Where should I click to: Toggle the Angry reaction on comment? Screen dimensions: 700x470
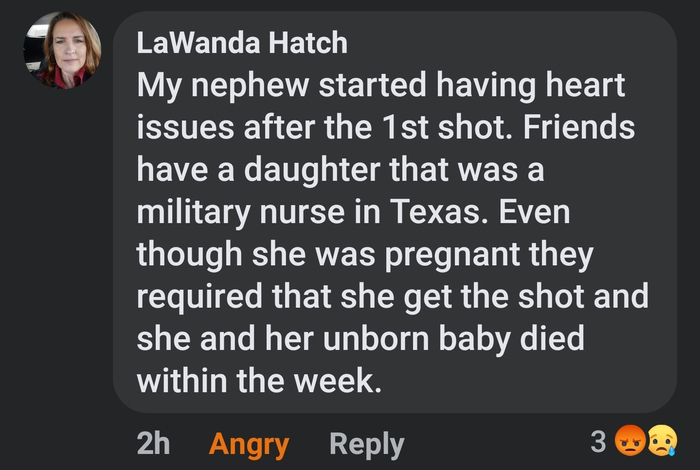[x=249, y=444]
